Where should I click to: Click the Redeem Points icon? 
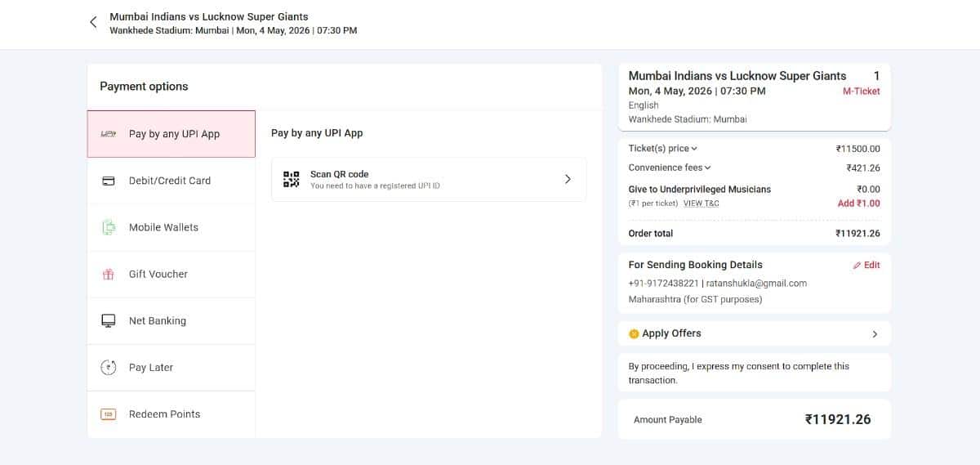[108, 414]
